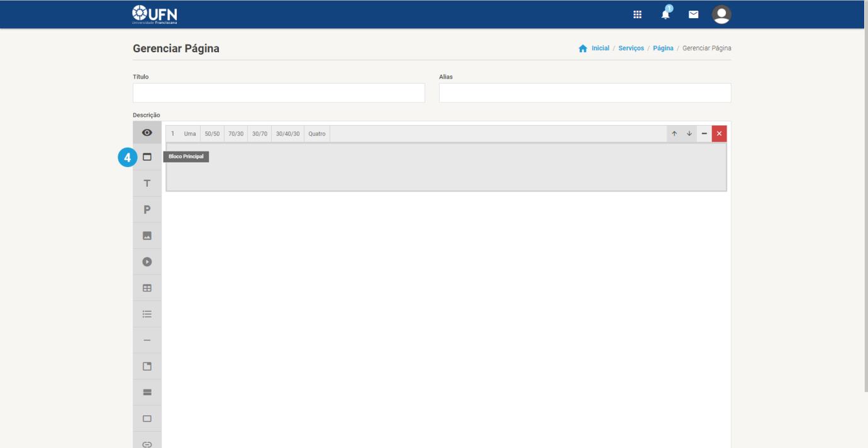The height and width of the screenshot is (448, 868).
Task: Move the block up with the arrow
Action: [x=674, y=134]
